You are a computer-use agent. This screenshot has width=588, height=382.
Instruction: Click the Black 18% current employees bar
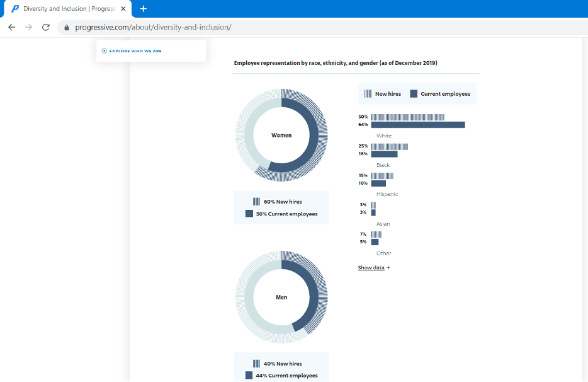[x=385, y=154]
